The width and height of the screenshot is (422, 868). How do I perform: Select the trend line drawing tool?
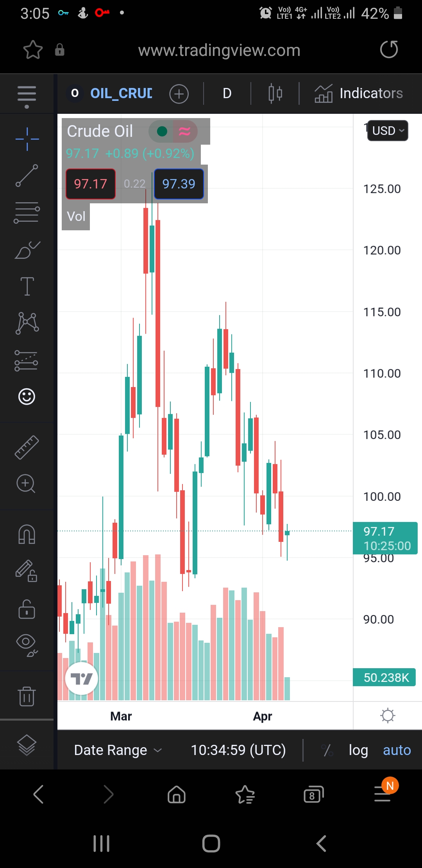coord(27,176)
